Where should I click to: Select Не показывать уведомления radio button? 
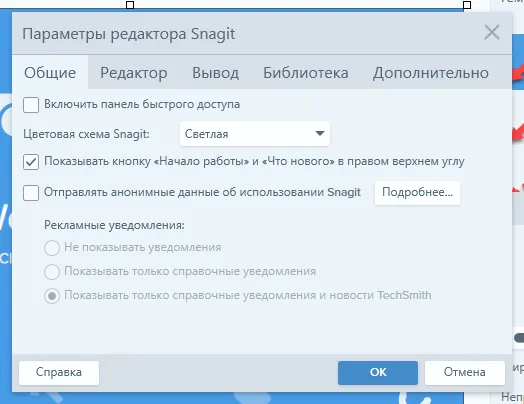[52, 248]
